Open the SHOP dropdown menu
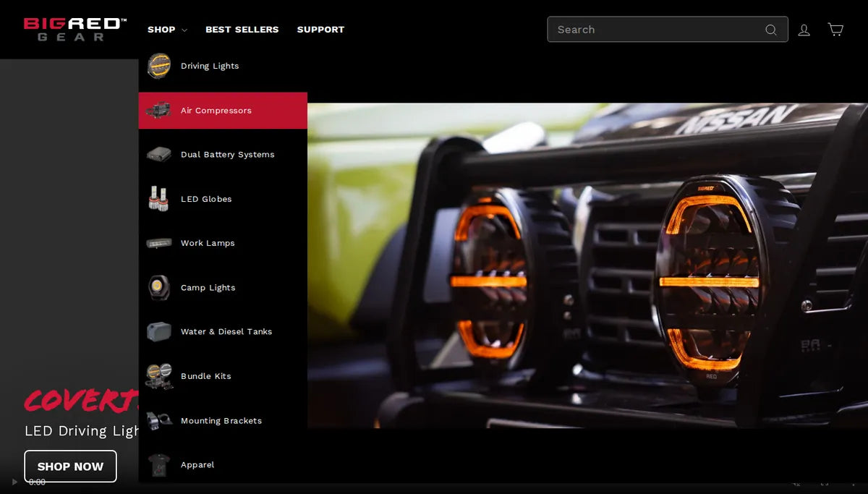The width and height of the screenshot is (868, 494). click(167, 30)
